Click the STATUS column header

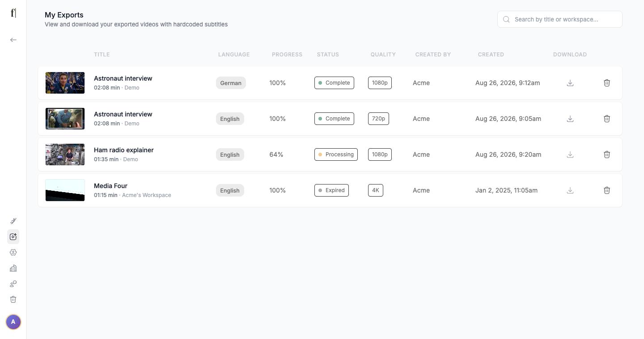(x=328, y=55)
